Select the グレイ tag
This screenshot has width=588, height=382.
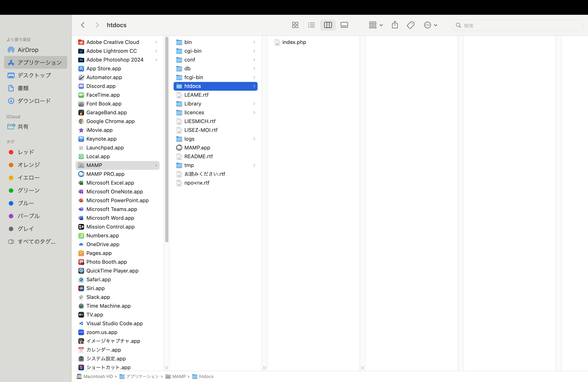(36, 229)
